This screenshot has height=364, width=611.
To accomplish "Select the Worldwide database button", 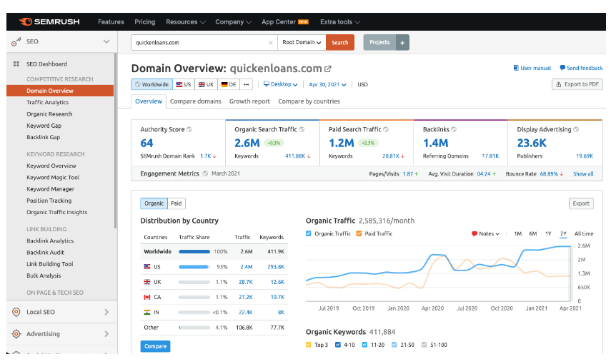I will [152, 84].
